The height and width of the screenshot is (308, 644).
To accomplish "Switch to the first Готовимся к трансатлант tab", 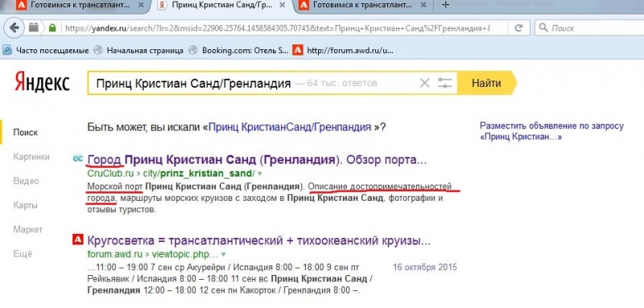I will click(x=80, y=5).
